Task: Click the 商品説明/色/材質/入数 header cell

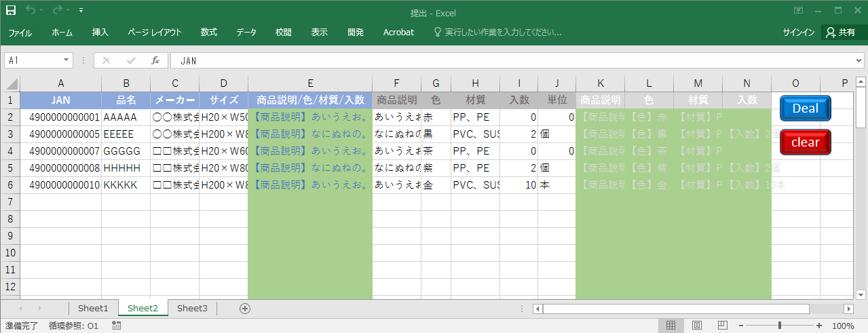Action: (310, 100)
